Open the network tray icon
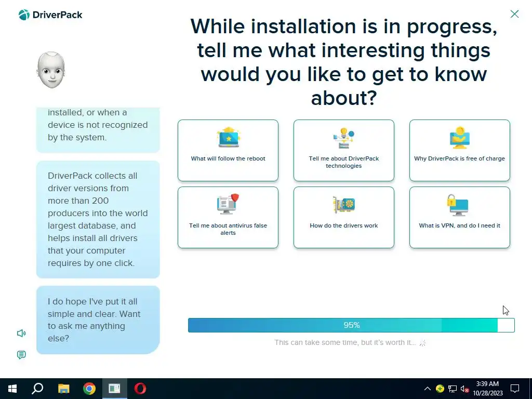Viewport: 532px width, 399px height. 453,389
